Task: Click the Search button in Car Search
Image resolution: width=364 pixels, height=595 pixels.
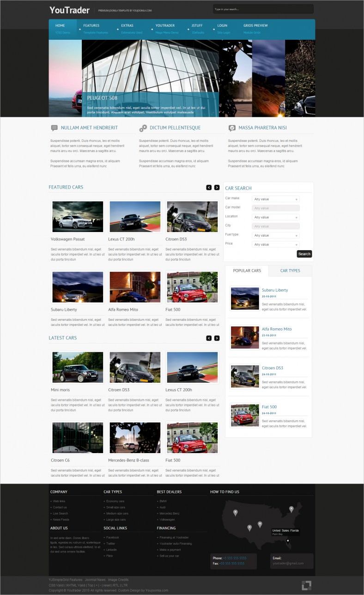Action: tap(304, 254)
